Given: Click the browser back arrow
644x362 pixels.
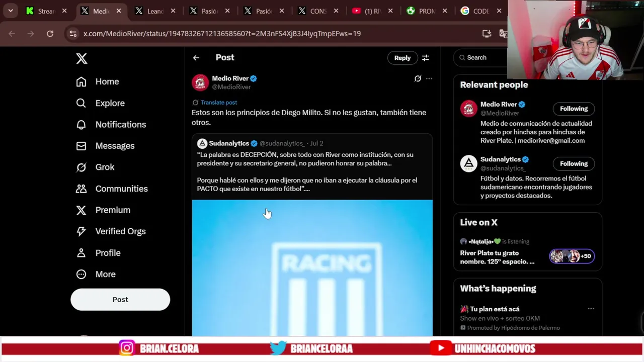Looking at the screenshot, I should coord(12,34).
